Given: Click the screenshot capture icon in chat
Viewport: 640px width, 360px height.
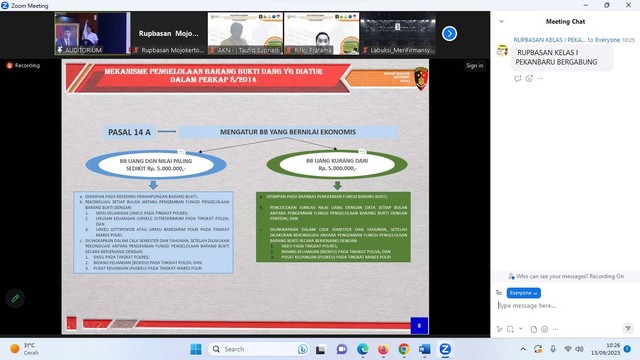Looking at the screenshot, I should tap(511, 329).
